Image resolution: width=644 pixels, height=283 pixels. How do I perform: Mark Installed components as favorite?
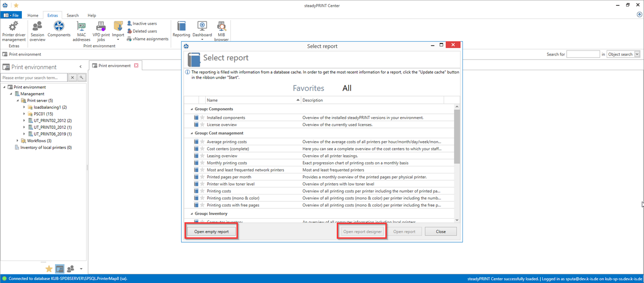202,118
